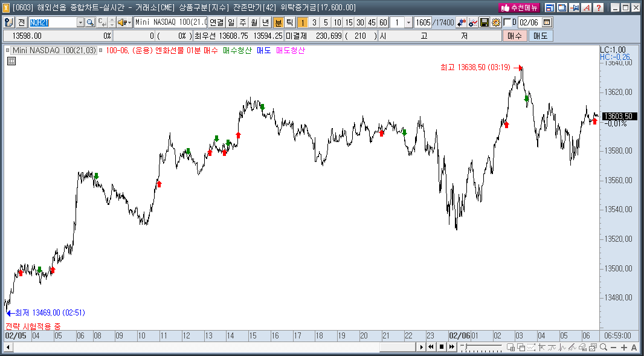Click the play right-arrow playback button
The width and height of the screenshot is (644, 356).
421,347
